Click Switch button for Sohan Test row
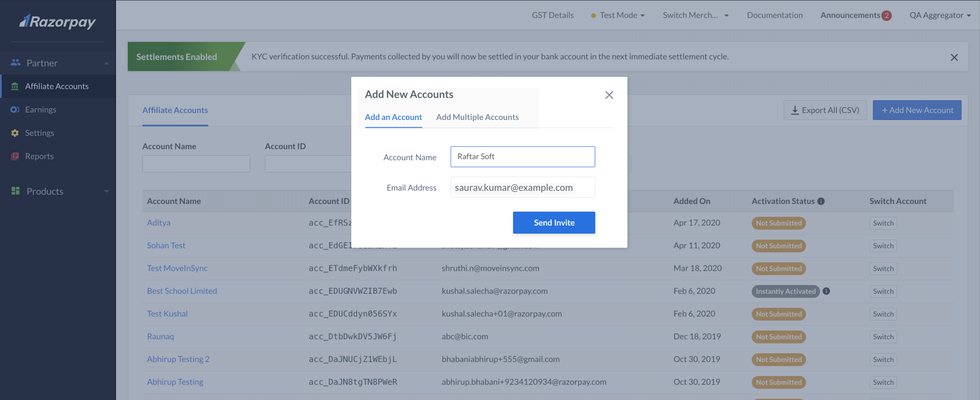Image resolution: width=980 pixels, height=400 pixels. tap(883, 246)
